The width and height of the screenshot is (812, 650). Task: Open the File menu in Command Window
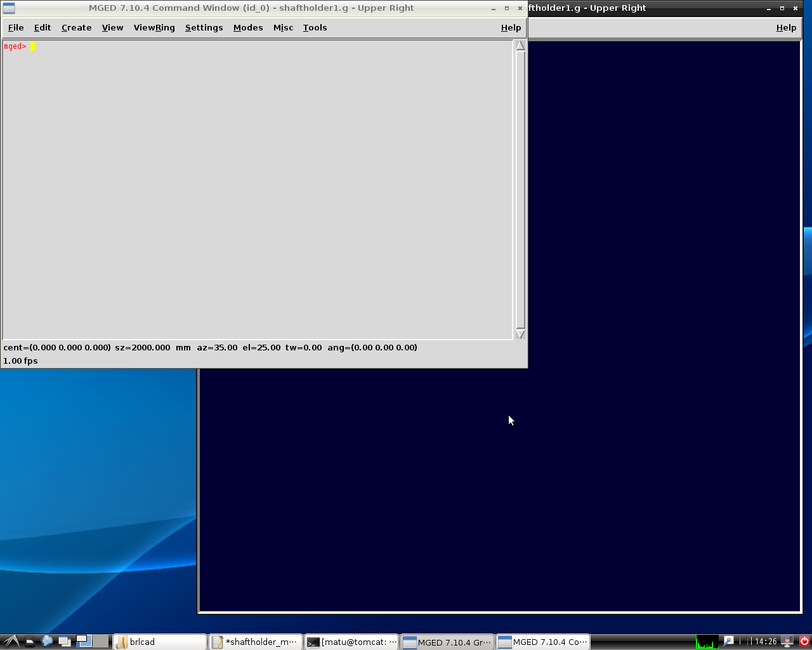pyautogui.click(x=16, y=27)
